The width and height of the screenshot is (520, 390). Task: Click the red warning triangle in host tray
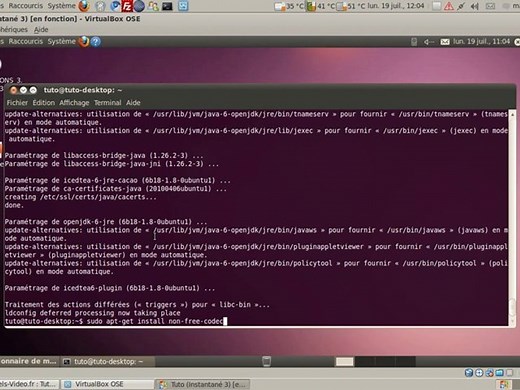pyautogui.click(x=449, y=6)
